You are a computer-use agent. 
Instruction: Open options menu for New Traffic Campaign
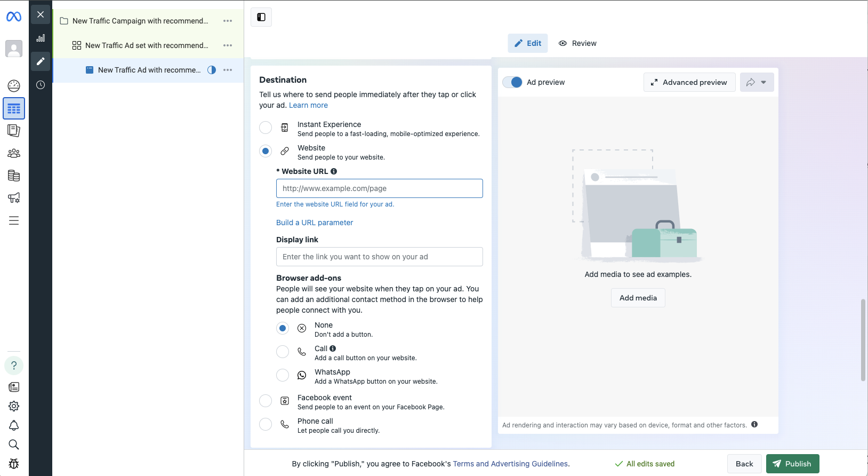[228, 21]
